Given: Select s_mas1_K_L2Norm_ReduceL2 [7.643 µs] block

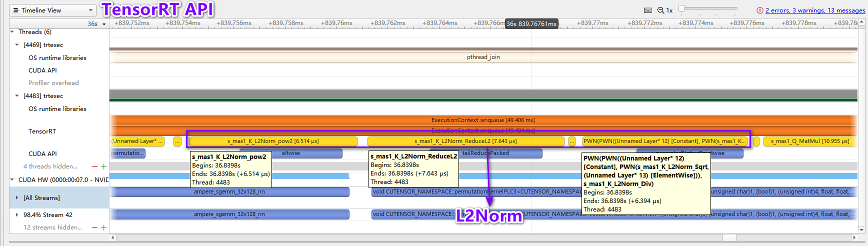Looking at the screenshot, I should (x=465, y=141).
